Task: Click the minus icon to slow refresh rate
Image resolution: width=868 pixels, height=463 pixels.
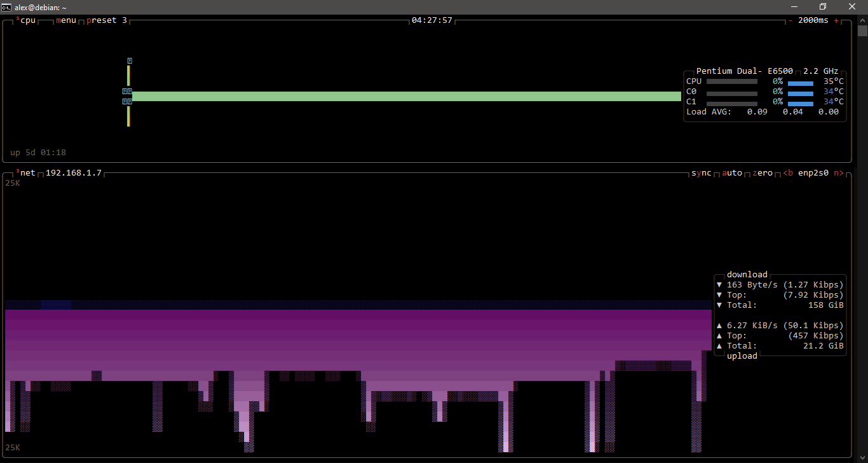Action: [790, 20]
